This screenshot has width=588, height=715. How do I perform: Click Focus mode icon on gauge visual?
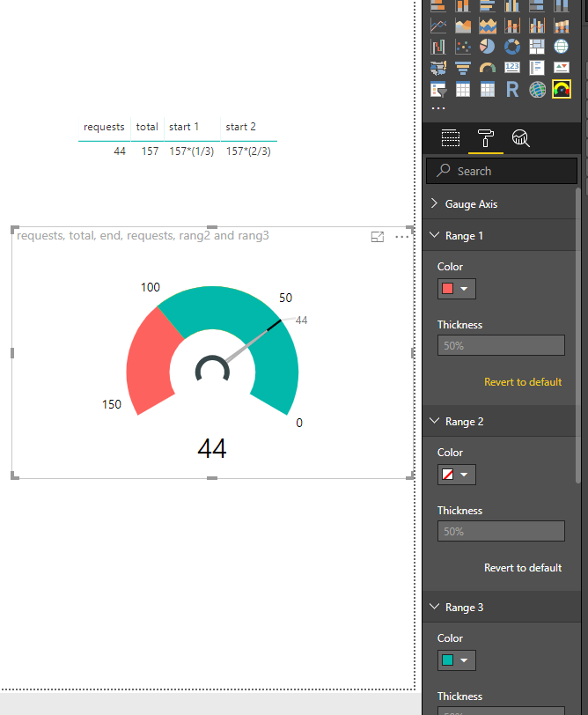(378, 237)
